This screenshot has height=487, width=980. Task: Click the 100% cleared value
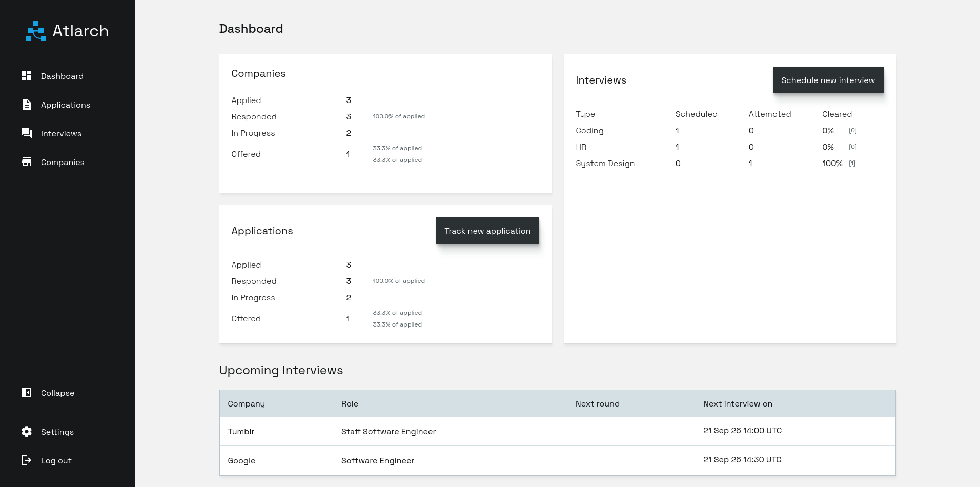(832, 163)
